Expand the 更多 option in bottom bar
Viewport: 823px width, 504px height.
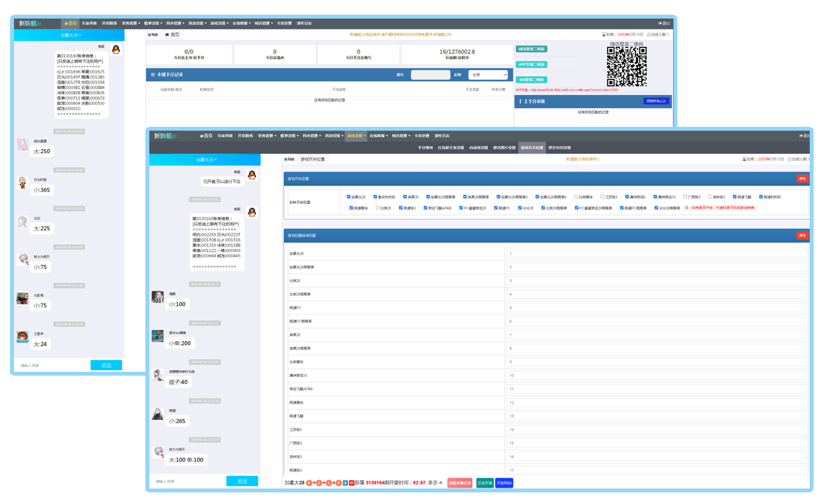[435, 483]
